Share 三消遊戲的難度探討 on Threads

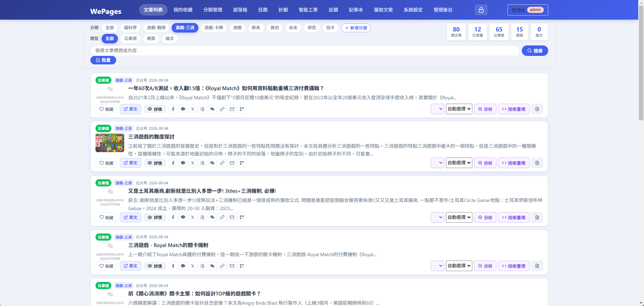pos(202,163)
